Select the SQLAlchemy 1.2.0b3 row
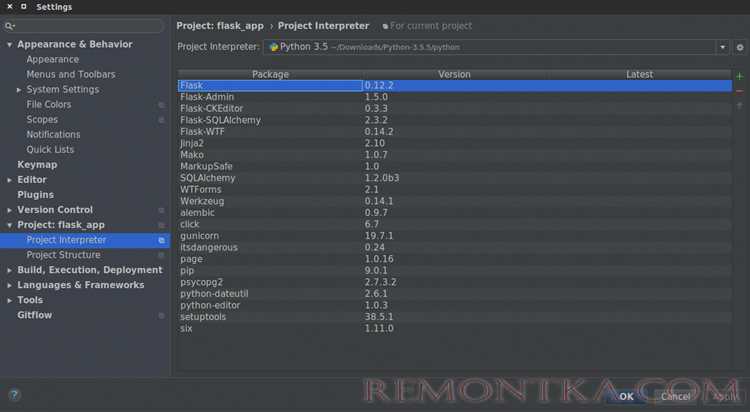This screenshot has width=750, height=412. 455,178
